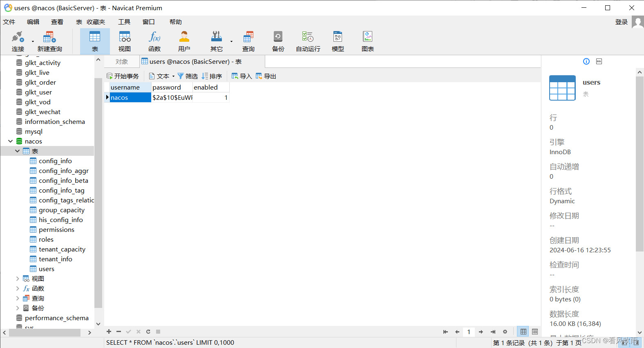Open the Connection (连接) tool

pos(18,41)
